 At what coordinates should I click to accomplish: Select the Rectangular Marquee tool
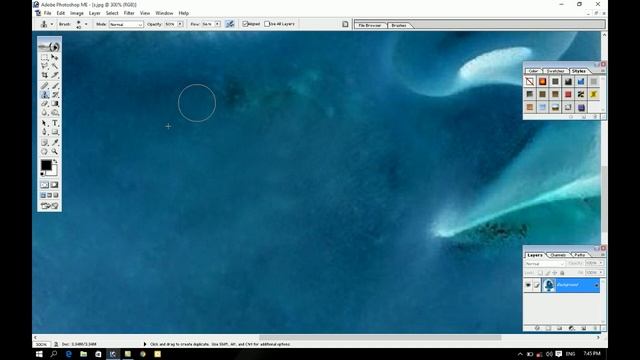tap(44, 57)
